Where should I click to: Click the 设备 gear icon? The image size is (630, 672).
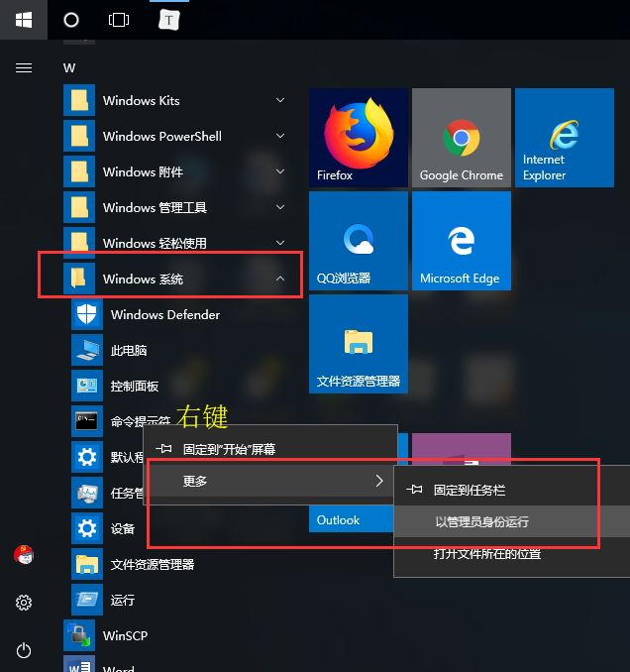tap(87, 528)
